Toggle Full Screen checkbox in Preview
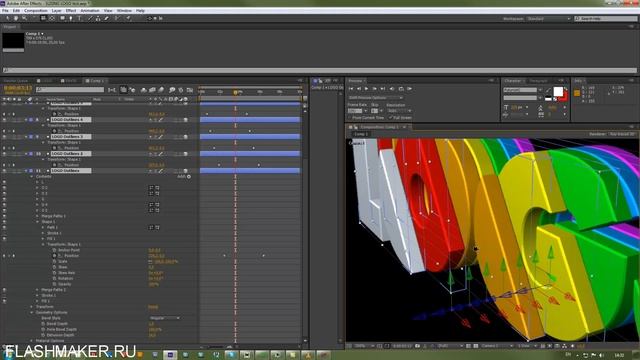This screenshot has width=640, height=360. pos(391,118)
